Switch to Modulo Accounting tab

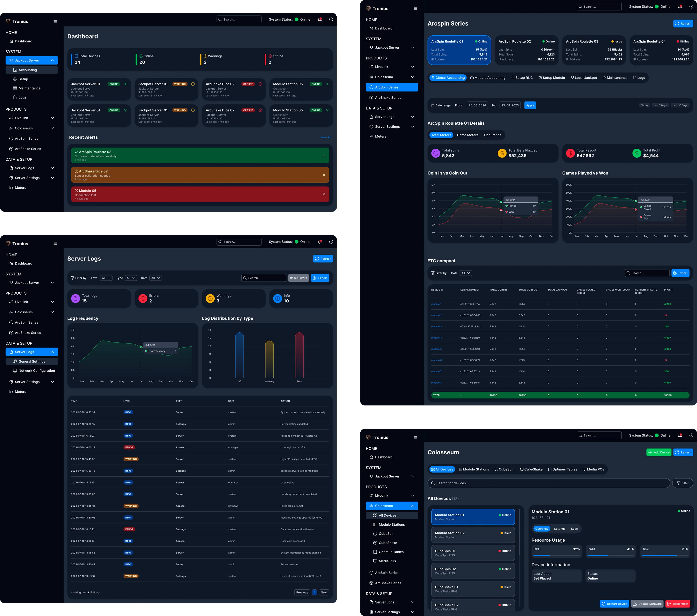coord(488,78)
